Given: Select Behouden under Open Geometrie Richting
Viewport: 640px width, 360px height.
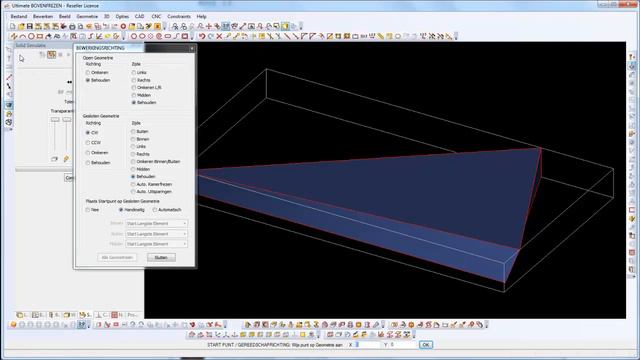Looking at the screenshot, I should click(x=98, y=80).
